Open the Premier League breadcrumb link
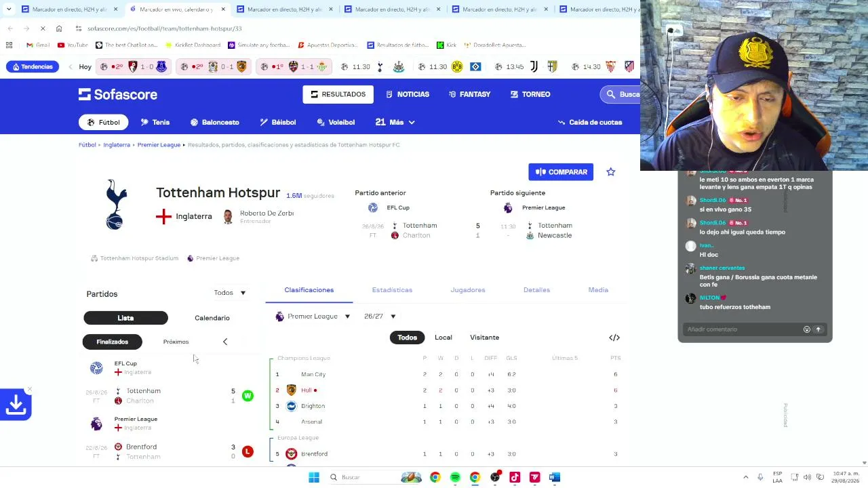This screenshot has height=488, width=868. tap(159, 145)
